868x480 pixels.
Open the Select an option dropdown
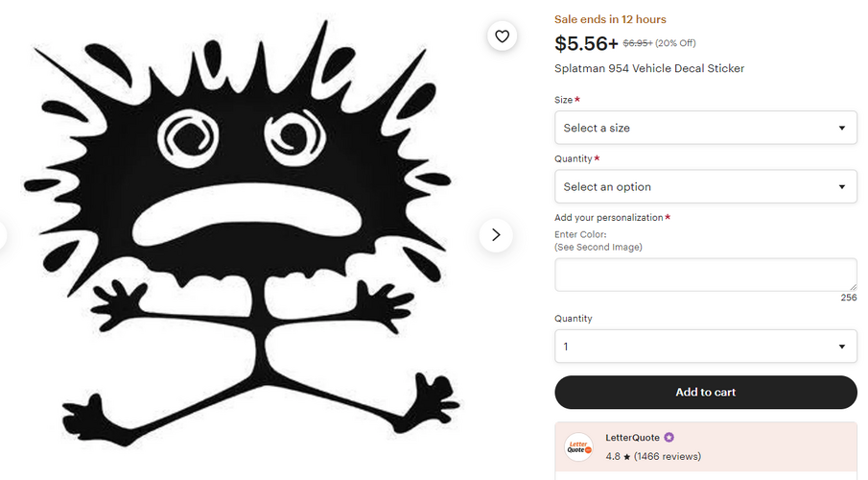tap(705, 186)
